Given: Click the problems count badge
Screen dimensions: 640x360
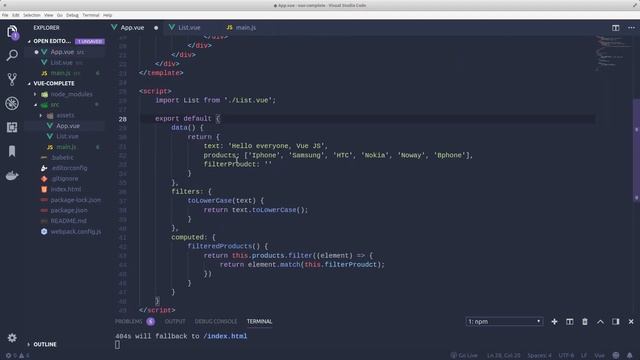Looking at the screenshot, I should [x=151, y=322].
